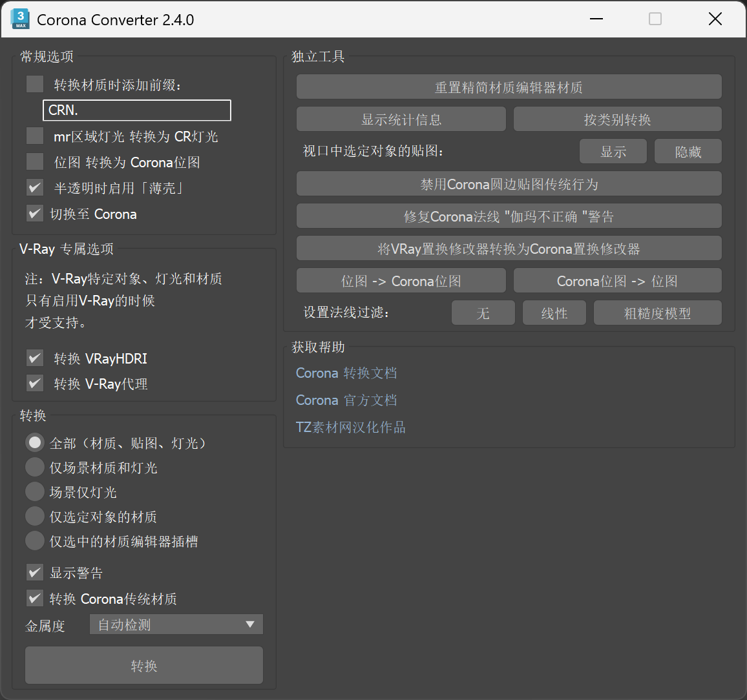Enable 转换材质时添加前缀 checkbox

35,85
